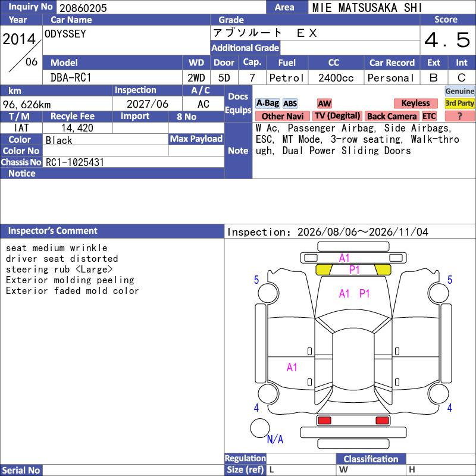The width and height of the screenshot is (476, 476).
Task: Click the A-Bag equipment badge
Action: click(267, 103)
